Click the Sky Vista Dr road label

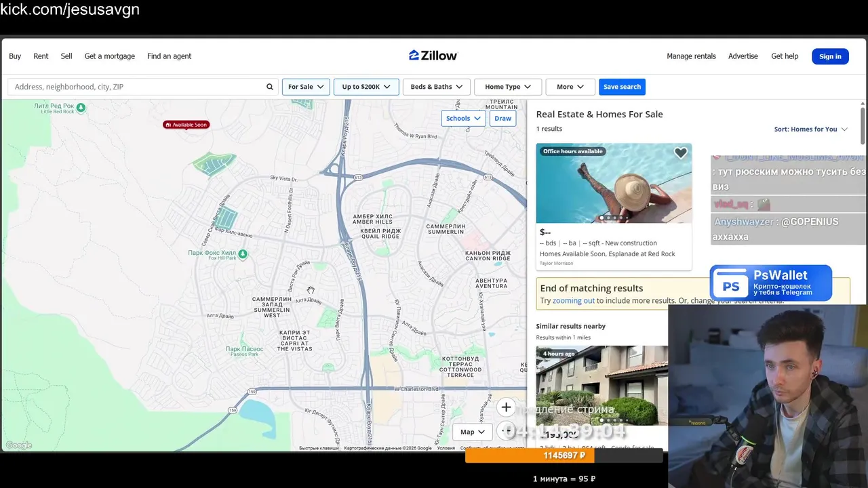283,178
